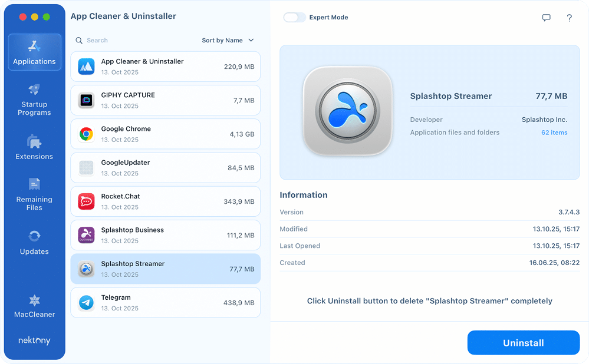Open the 62 items link
589x364 pixels.
coord(554,133)
